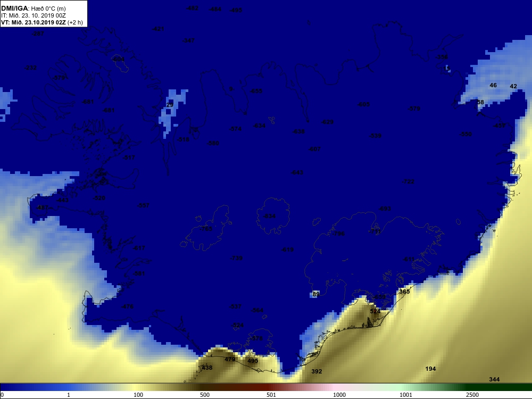Click the map value '-520'
This screenshot has width=532, height=399.
(99, 198)
